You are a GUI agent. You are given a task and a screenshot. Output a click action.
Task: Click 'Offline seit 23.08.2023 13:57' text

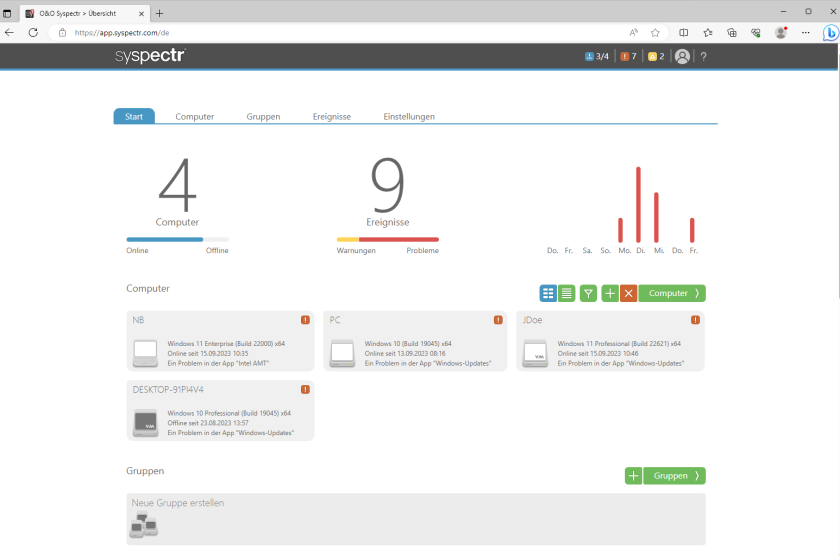(208, 423)
